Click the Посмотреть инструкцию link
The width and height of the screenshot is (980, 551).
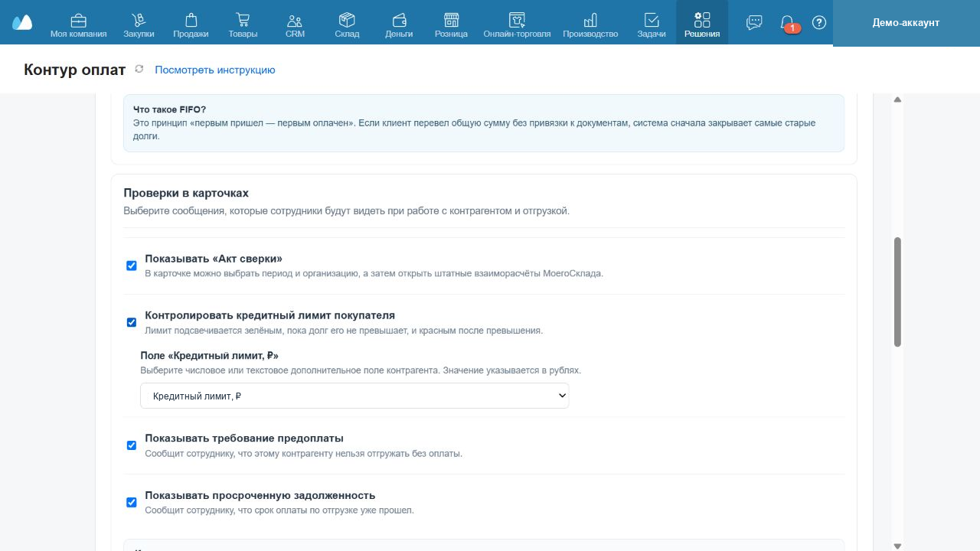(215, 70)
